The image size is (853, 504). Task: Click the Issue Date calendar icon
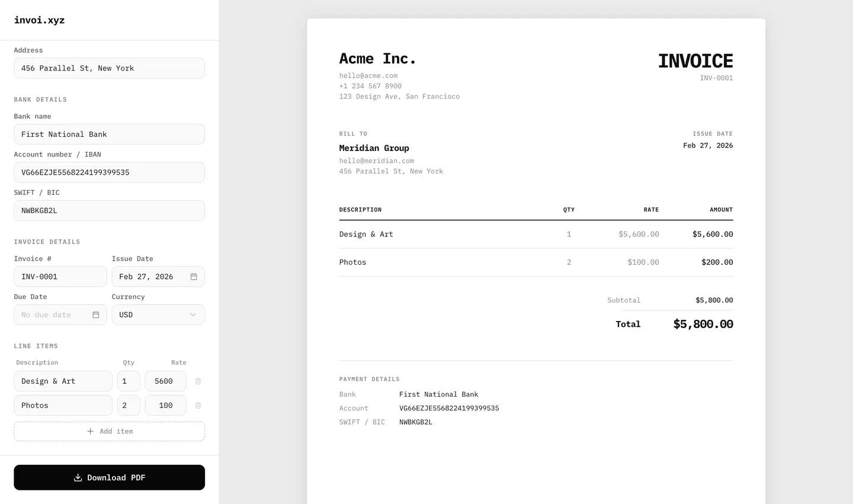pos(194,277)
